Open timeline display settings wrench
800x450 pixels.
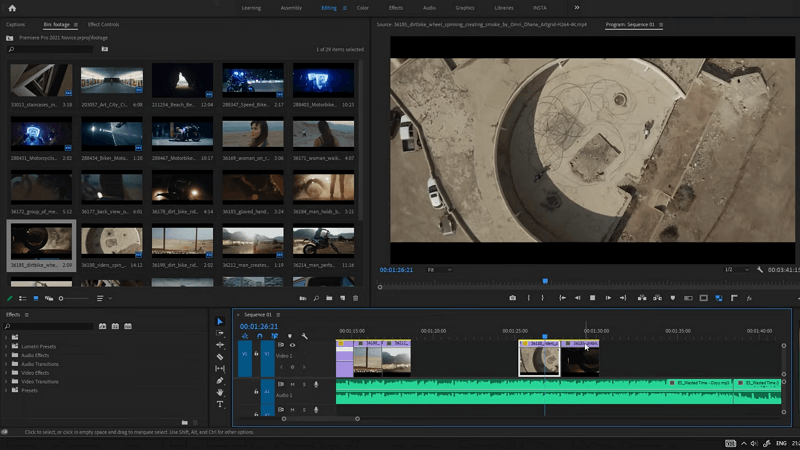coord(305,336)
